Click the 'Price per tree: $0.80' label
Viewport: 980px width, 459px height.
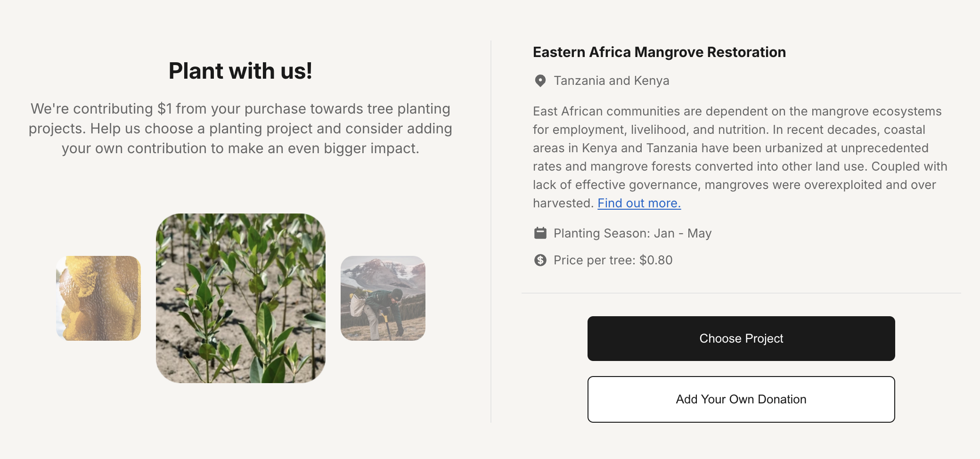click(613, 260)
